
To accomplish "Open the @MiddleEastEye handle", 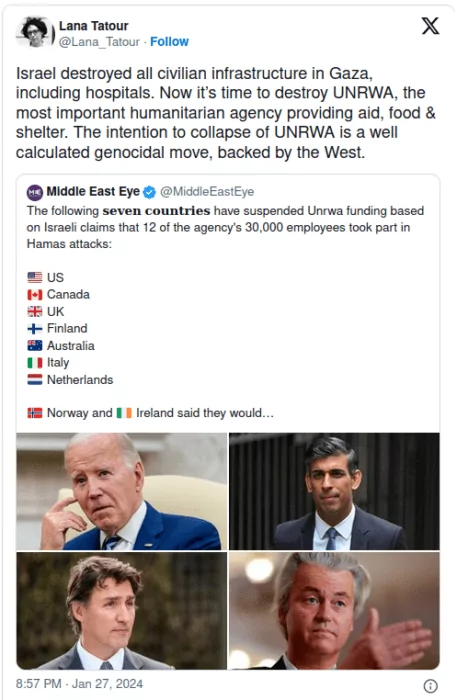I will tap(207, 192).
